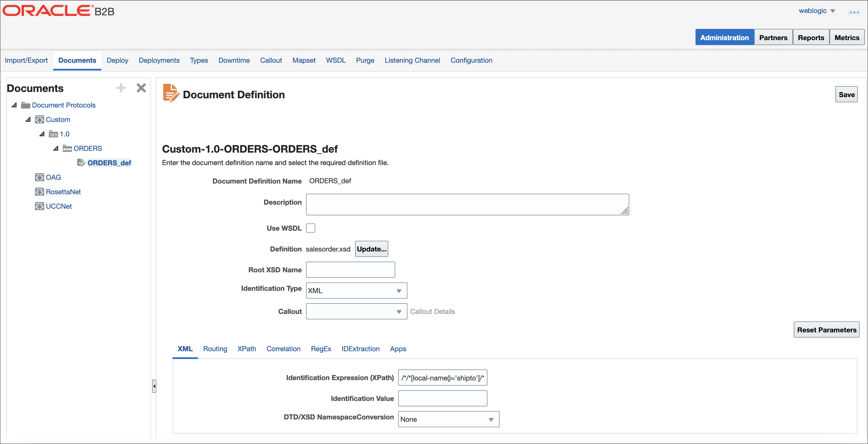Click the Description resize handle
868x444 pixels.
(x=625, y=211)
